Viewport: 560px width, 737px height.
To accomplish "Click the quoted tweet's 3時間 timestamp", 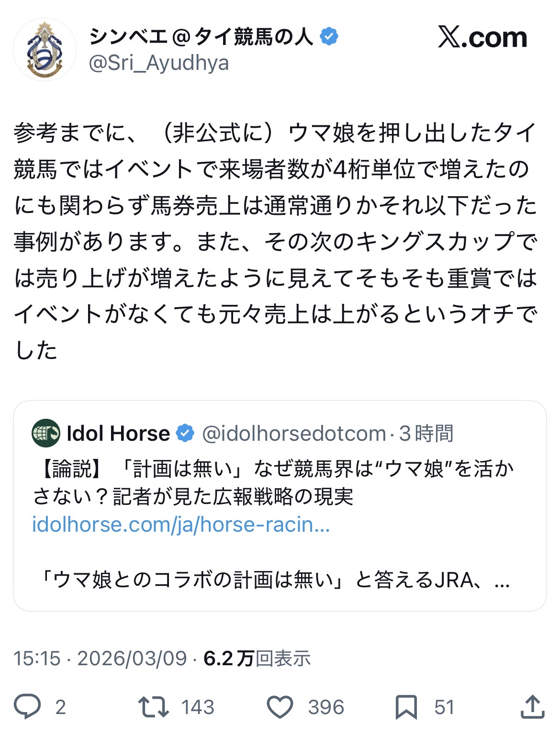I will [426, 434].
